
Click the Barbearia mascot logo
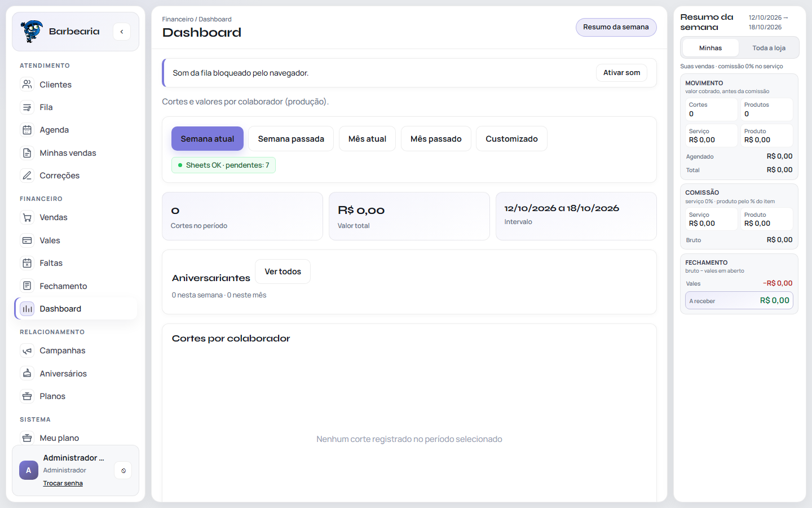32,32
